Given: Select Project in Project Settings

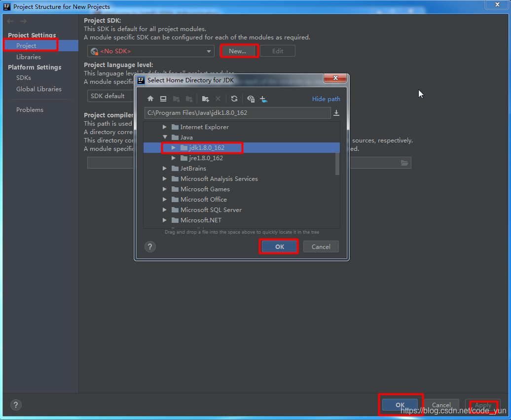Looking at the screenshot, I should click(x=41, y=45).
